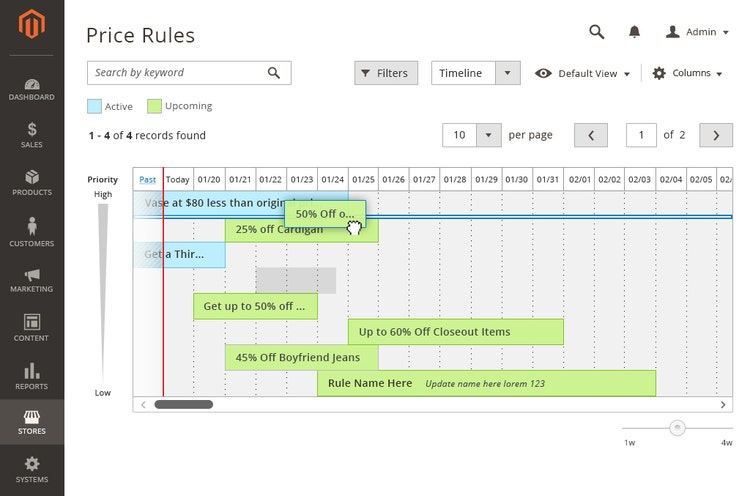The width and height of the screenshot is (750, 496).
Task: Click the Magento logo icon
Action: tap(32, 24)
